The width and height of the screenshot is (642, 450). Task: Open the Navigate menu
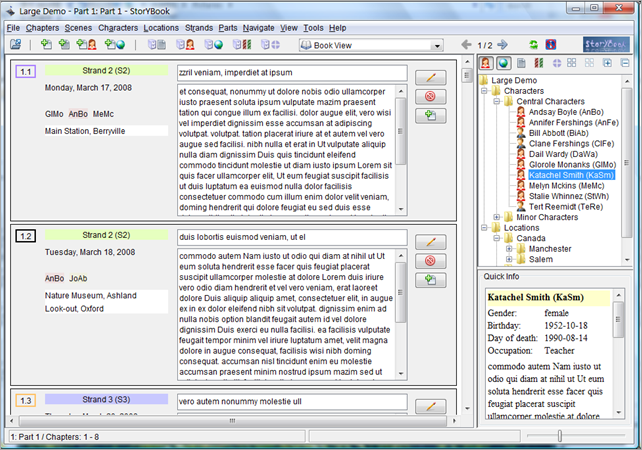[x=258, y=28]
